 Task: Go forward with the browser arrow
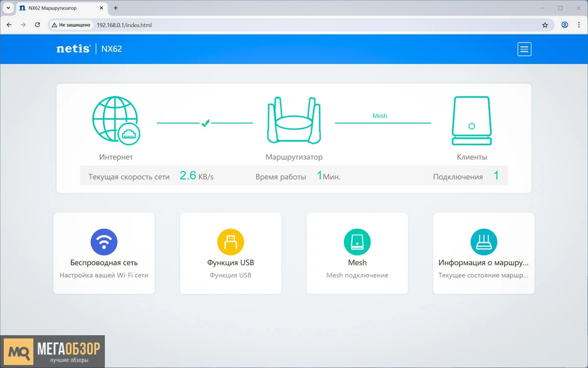pos(23,25)
